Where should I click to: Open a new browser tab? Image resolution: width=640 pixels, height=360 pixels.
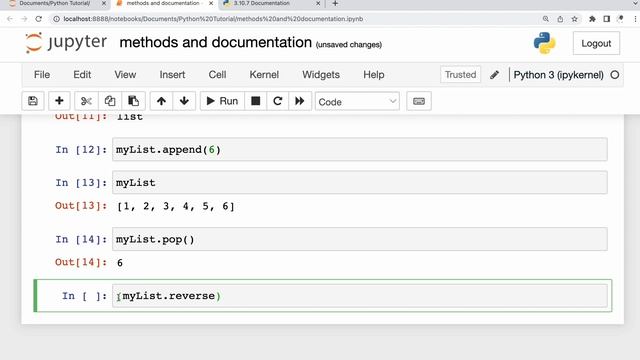click(x=335, y=3)
